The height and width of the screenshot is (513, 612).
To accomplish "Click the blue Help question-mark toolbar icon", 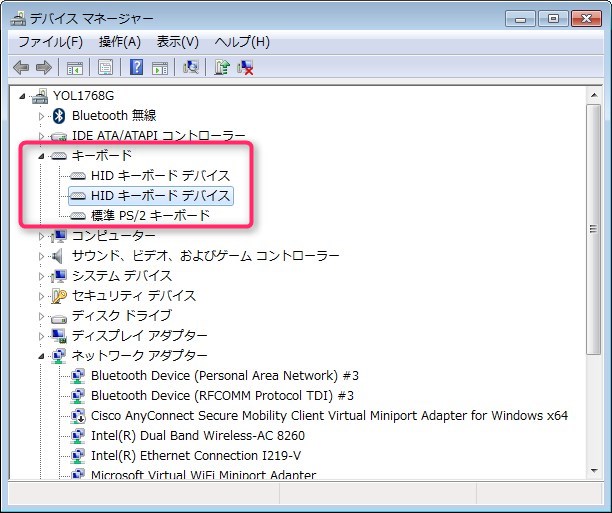I will point(136,67).
